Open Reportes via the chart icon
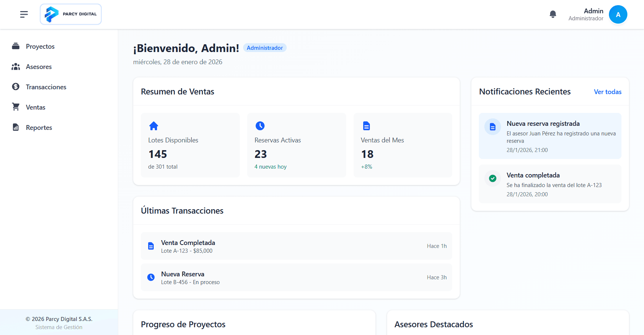The width and height of the screenshot is (644, 335). [15, 127]
